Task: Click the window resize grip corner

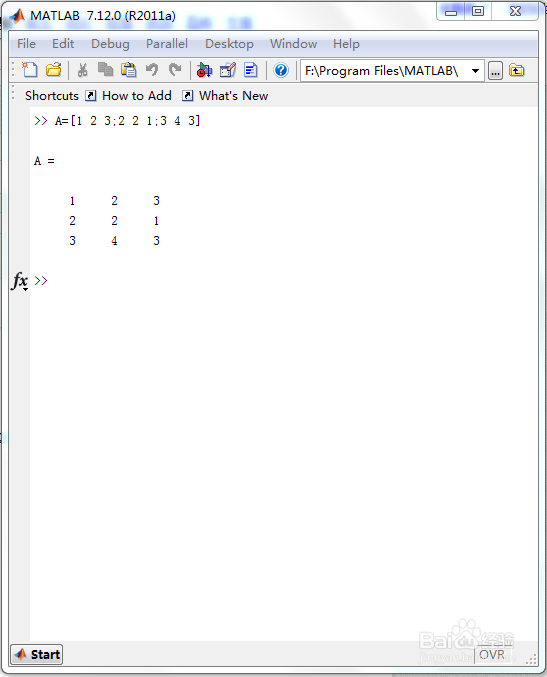Action: (531, 659)
